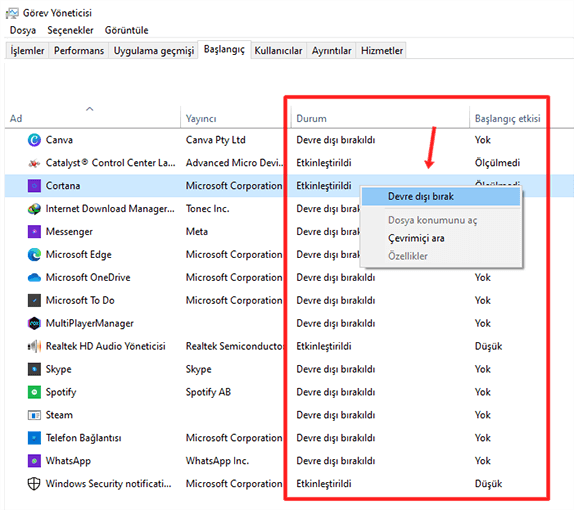Choose Çevrimiçi ara from context menu
This screenshot has height=510, width=574.
click(441, 238)
